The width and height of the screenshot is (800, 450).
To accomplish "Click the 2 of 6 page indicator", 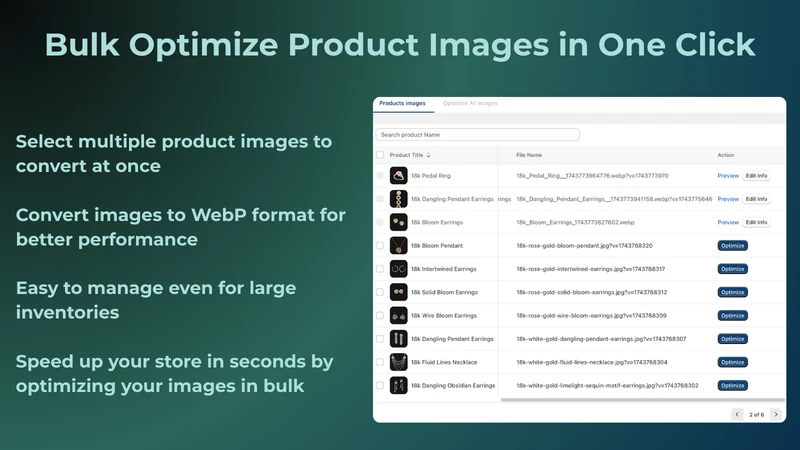I will [756, 415].
